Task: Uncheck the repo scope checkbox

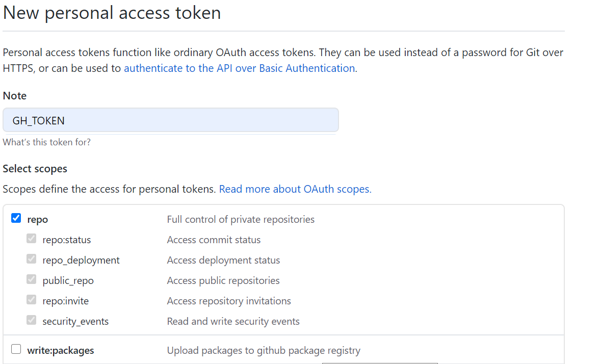Action: [16, 219]
